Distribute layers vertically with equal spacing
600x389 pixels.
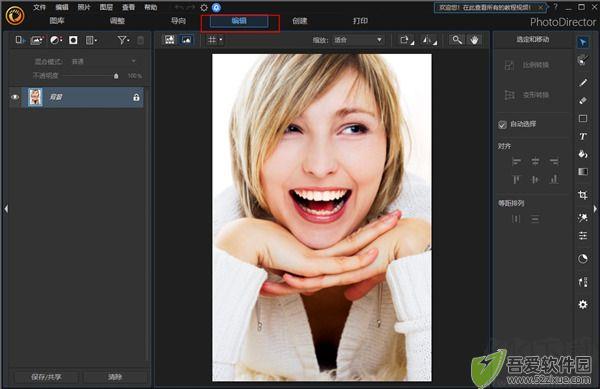tap(535, 219)
